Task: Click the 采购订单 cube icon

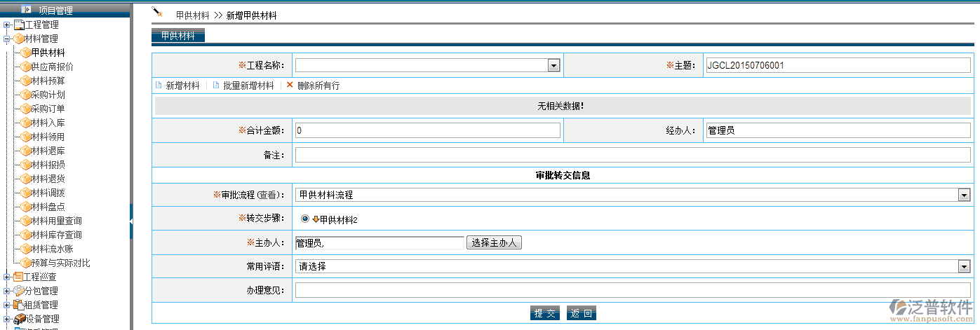Action: pos(26,109)
